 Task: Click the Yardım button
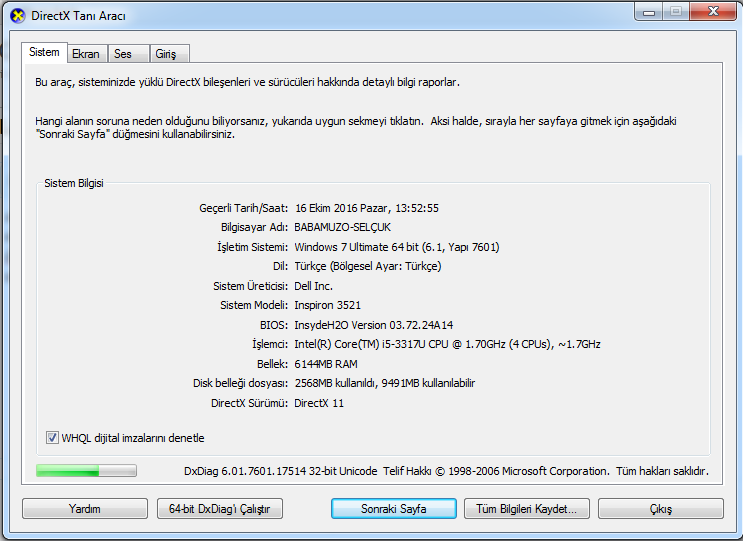click(x=85, y=509)
